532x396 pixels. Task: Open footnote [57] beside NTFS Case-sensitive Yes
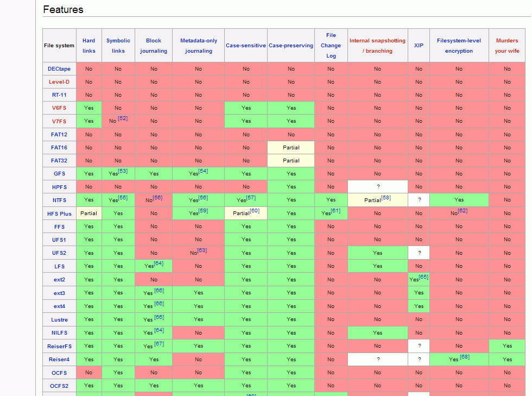[x=251, y=198]
